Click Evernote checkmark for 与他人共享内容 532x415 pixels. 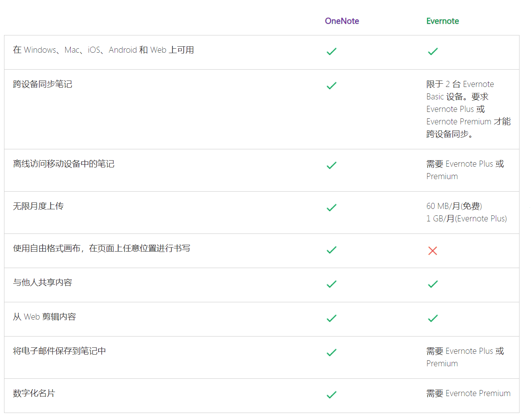pos(433,284)
